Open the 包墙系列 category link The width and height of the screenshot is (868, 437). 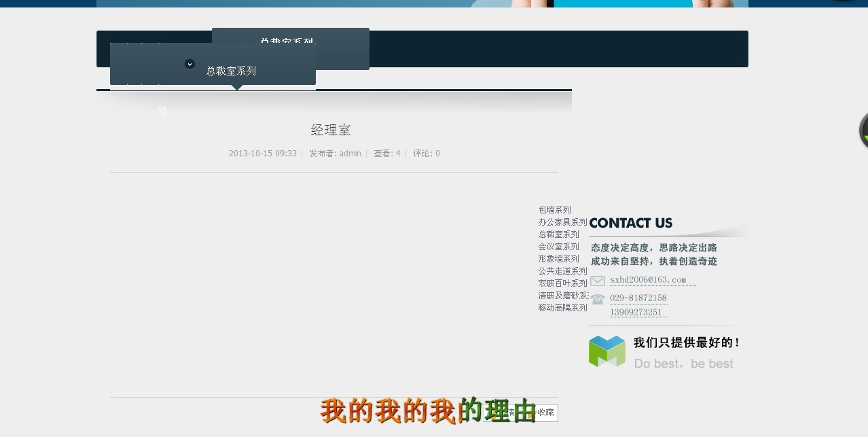pos(555,210)
